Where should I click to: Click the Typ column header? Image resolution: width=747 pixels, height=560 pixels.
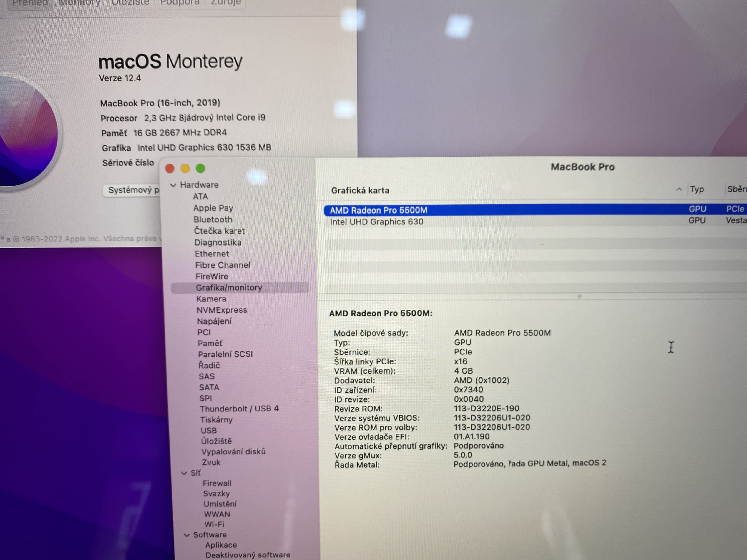[697, 189]
